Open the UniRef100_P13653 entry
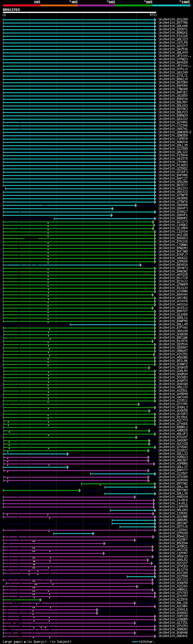 (173, 165)
